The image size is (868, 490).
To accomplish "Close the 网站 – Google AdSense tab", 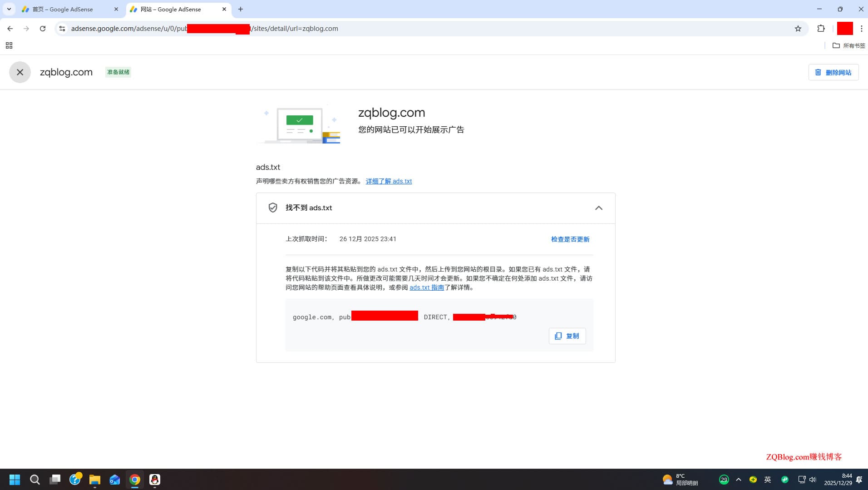I will click(x=224, y=9).
